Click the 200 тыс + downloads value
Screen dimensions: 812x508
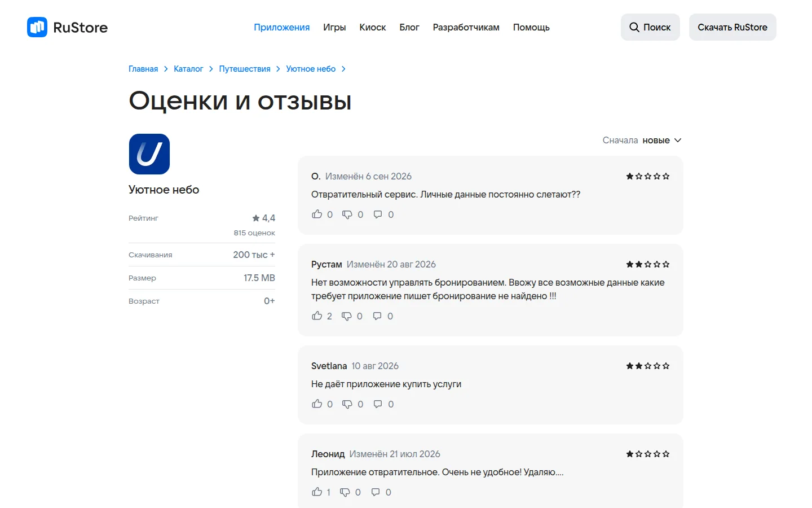click(x=254, y=255)
